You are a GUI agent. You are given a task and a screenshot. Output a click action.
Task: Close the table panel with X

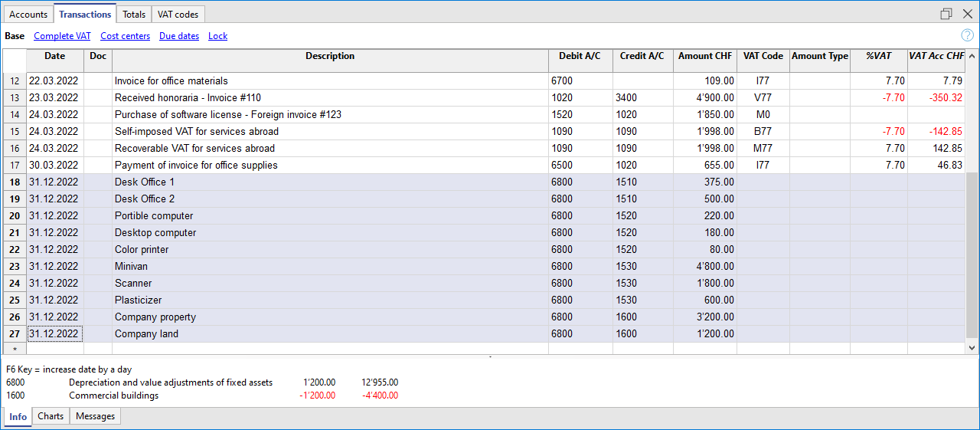[967, 14]
